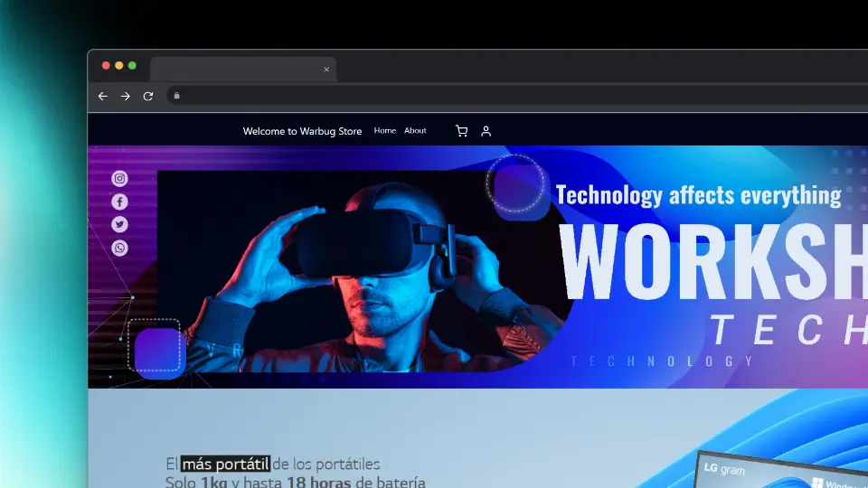Reload the page with the refresh icon
The width and height of the screenshot is (868, 488).
tap(147, 97)
